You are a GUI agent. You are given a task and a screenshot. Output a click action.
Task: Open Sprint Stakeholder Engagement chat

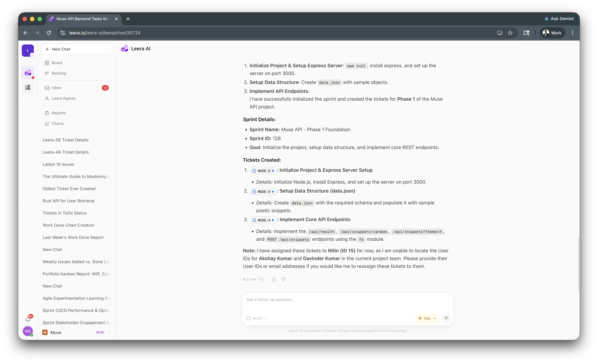coord(76,322)
